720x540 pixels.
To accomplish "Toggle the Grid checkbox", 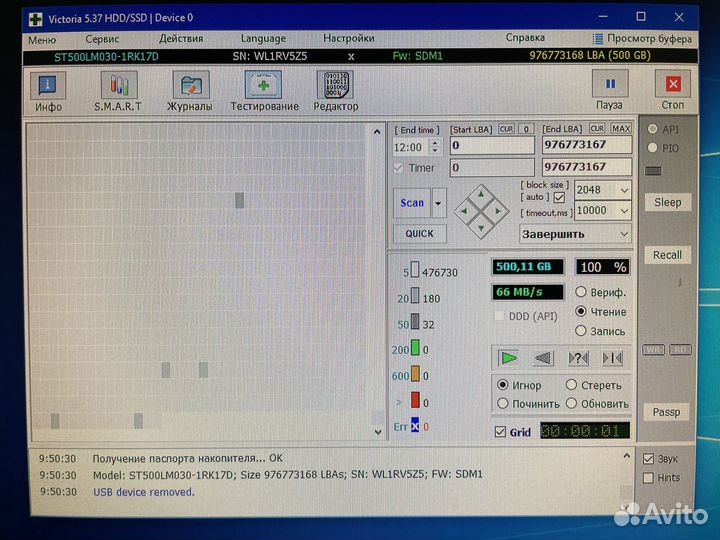I will tap(501, 432).
